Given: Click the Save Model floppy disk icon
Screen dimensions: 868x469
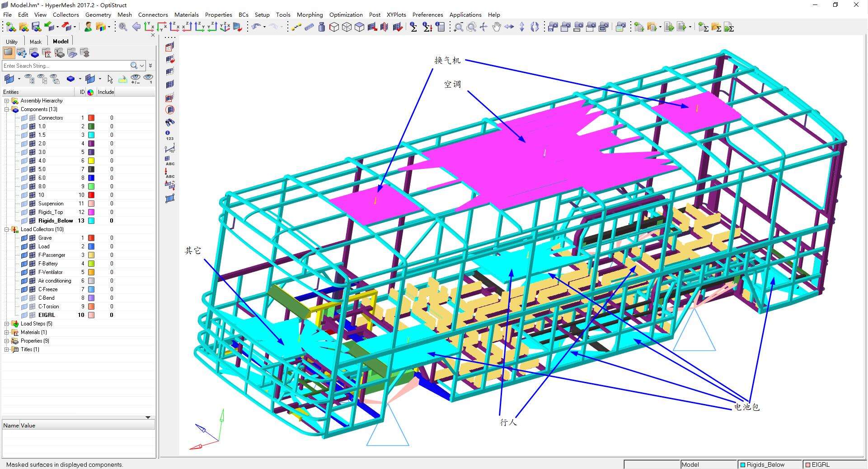Looking at the screenshot, I should click(x=36, y=28).
